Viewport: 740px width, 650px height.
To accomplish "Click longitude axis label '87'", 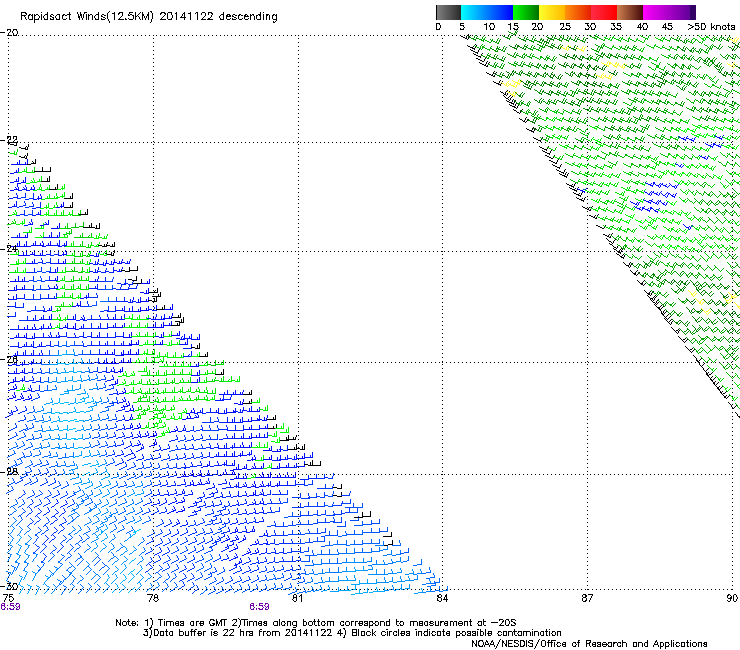I will coord(587,598).
